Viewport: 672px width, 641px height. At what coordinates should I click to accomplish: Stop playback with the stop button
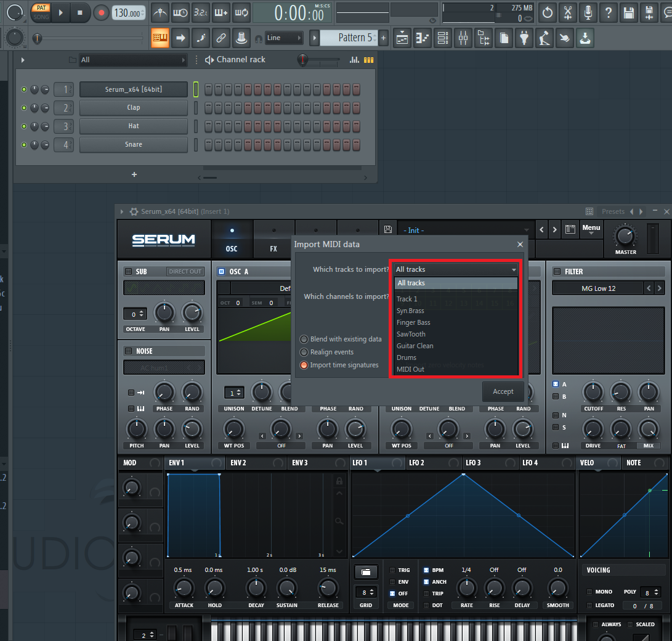(x=79, y=13)
